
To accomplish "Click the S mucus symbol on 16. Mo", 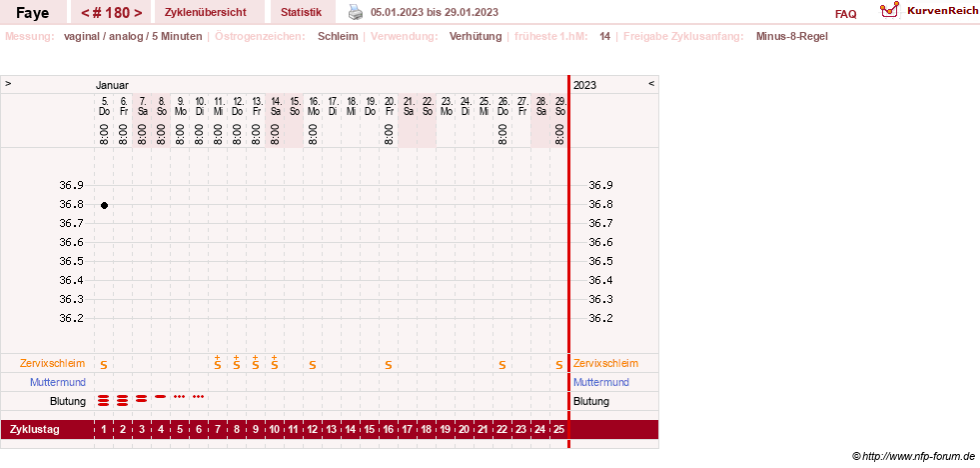I will (313, 365).
